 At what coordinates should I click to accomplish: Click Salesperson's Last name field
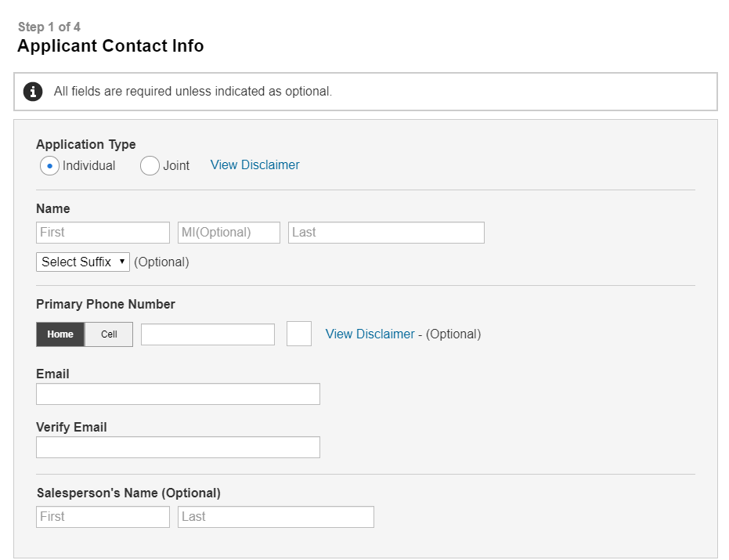pos(276,517)
